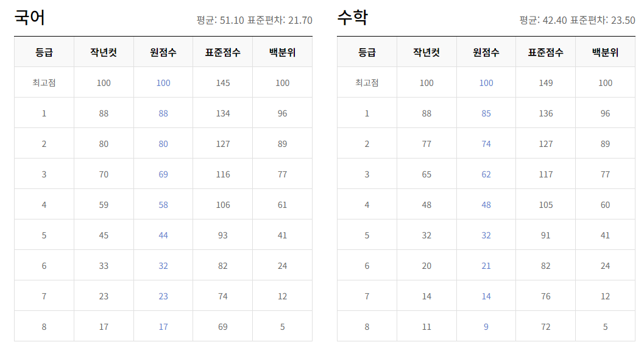The image size is (644, 353).
Task: Select Korean grade 5 raw score 44
Action: coord(163,235)
